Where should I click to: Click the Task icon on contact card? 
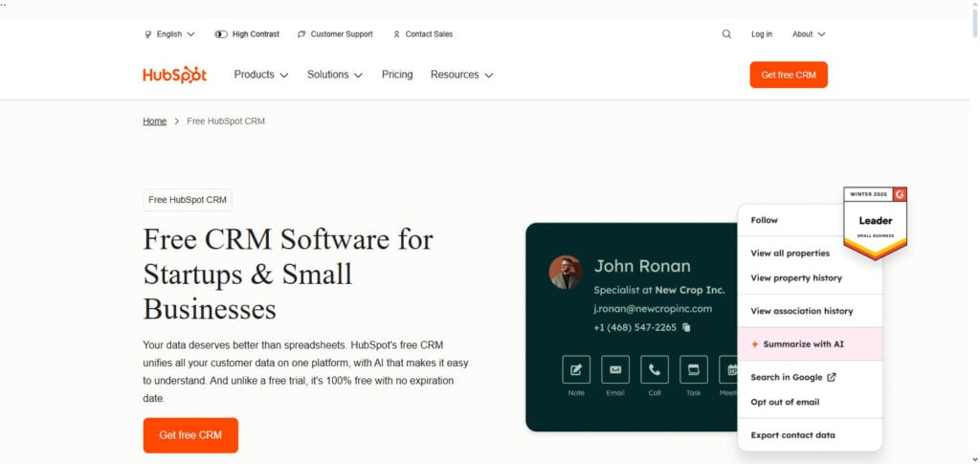(x=693, y=369)
